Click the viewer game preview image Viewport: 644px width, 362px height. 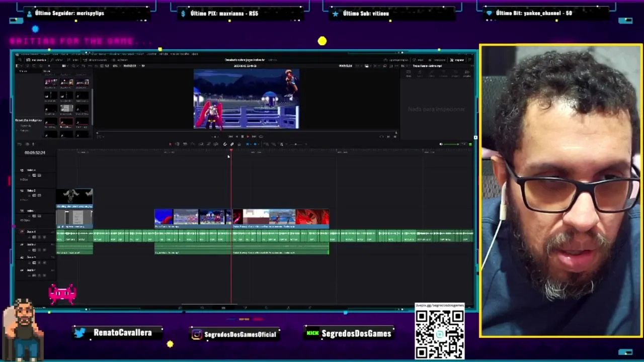(247, 99)
